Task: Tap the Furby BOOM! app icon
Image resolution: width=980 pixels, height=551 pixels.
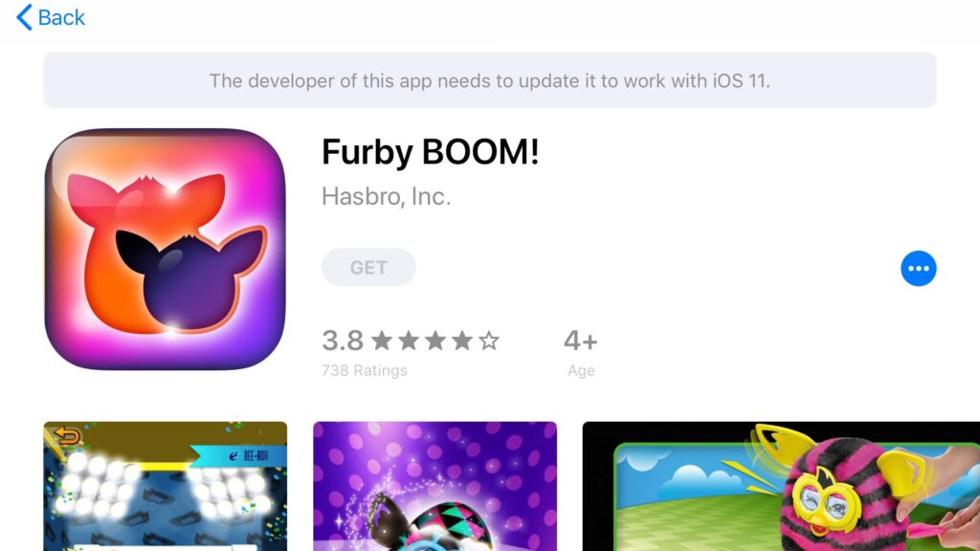Action: pyautogui.click(x=165, y=250)
